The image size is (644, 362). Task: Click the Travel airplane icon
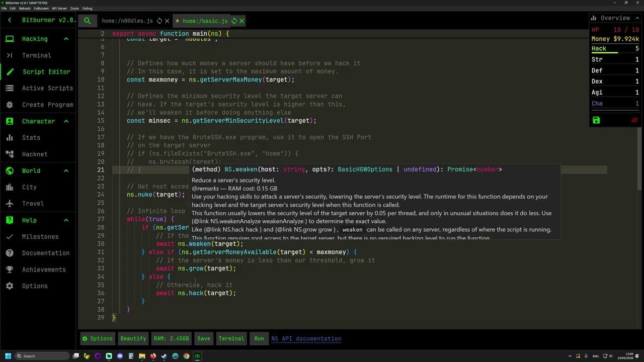pos(10,204)
